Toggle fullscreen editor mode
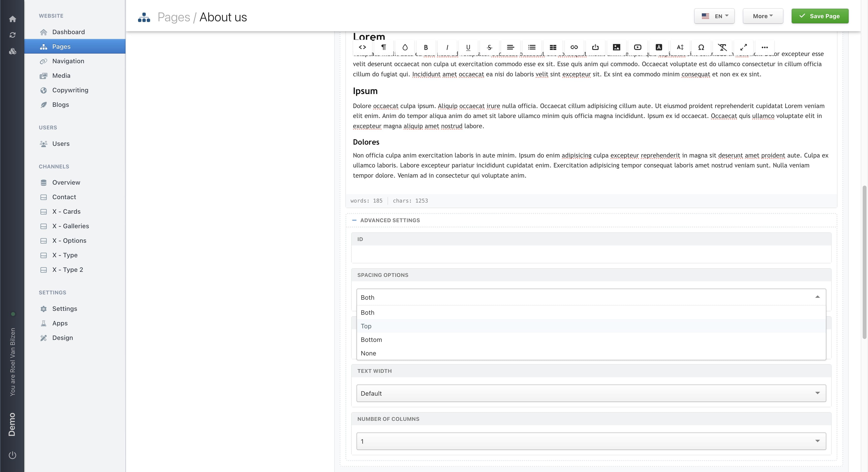The image size is (868, 472). [x=743, y=47]
